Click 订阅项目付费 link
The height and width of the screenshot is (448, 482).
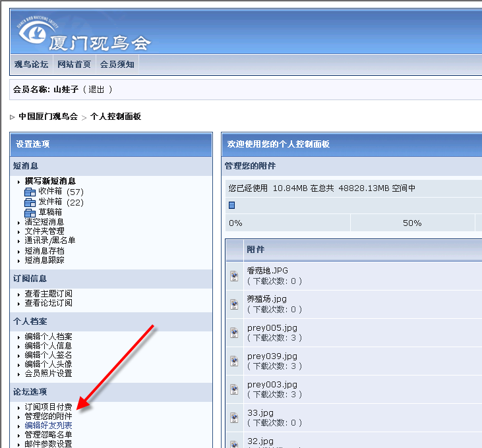tap(49, 407)
